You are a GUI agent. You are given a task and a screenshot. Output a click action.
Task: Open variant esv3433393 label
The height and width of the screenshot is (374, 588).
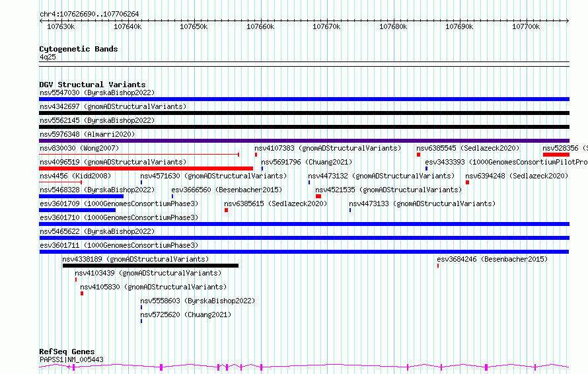click(x=506, y=162)
